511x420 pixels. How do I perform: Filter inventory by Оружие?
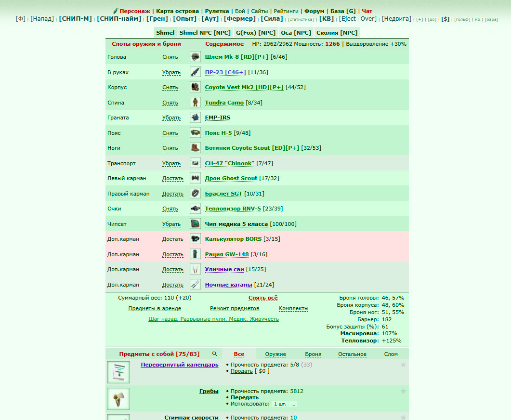pyautogui.click(x=275, y=354)
